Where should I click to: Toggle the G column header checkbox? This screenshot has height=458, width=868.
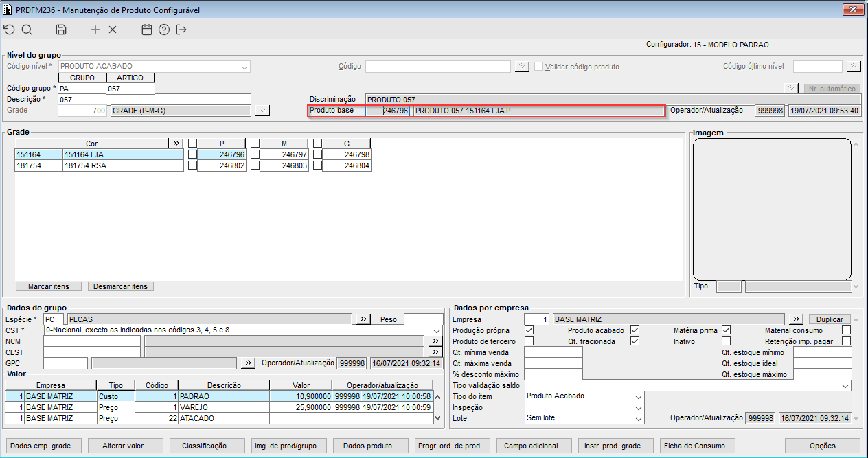(x=317, y=143)
